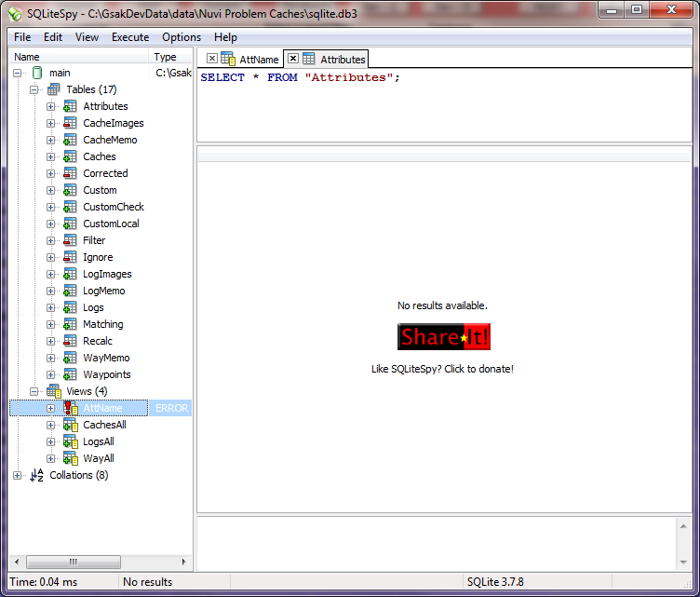Click the Waypoints table icon
Image resolution: width=700 pixels, height=597 pixels.
pyautogui.click(x=70, y=374)
